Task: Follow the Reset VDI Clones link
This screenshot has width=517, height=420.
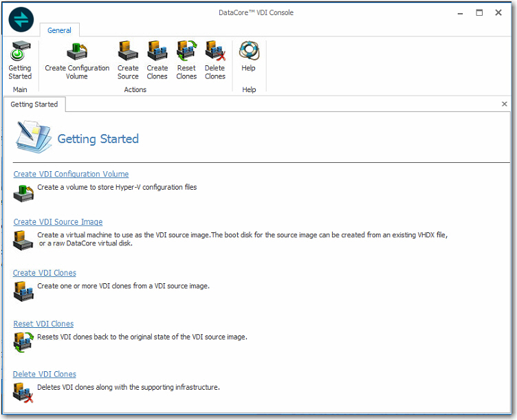Action: click(43, 324)
